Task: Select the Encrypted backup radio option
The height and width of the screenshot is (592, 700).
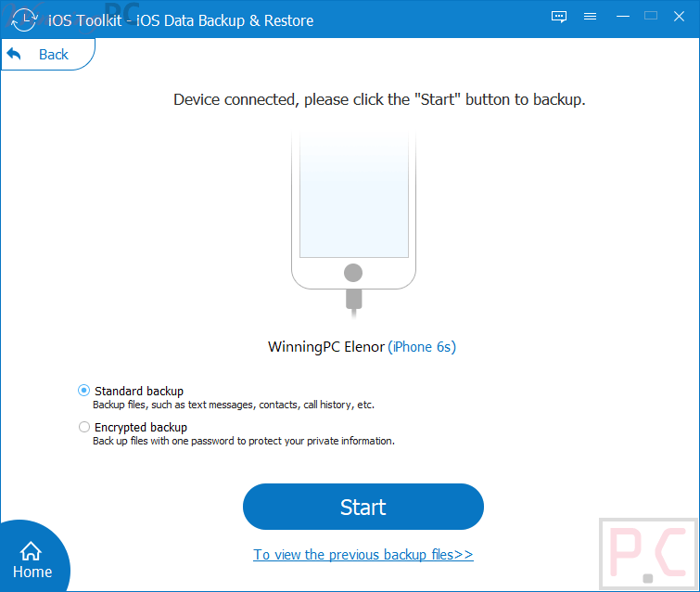Action: tap(84, 427)
